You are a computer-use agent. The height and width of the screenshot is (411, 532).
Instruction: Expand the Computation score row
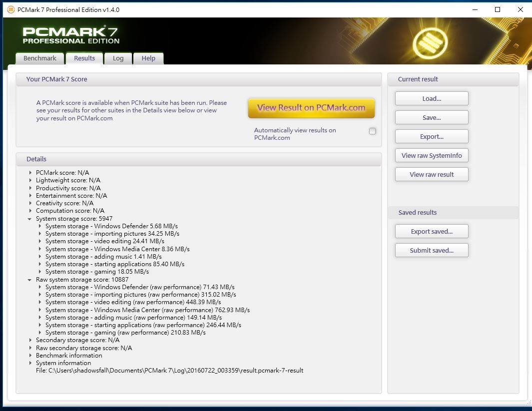(x=30, y=211)
